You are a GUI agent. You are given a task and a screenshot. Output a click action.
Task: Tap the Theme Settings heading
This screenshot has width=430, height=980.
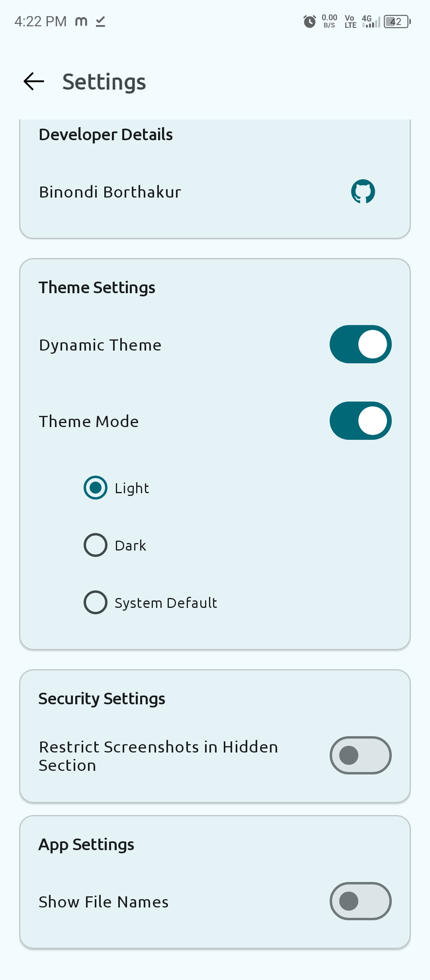point(97,288)
